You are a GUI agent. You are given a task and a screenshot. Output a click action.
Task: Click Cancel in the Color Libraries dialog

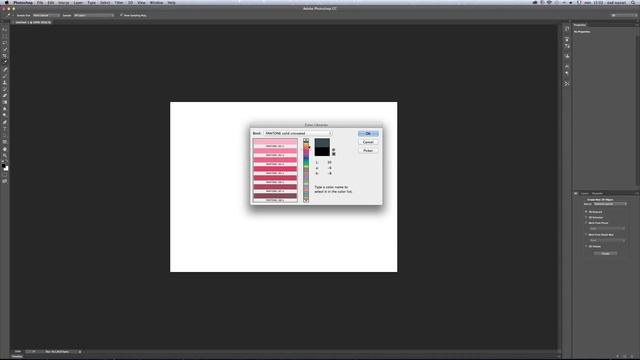(x=368, y=142)
